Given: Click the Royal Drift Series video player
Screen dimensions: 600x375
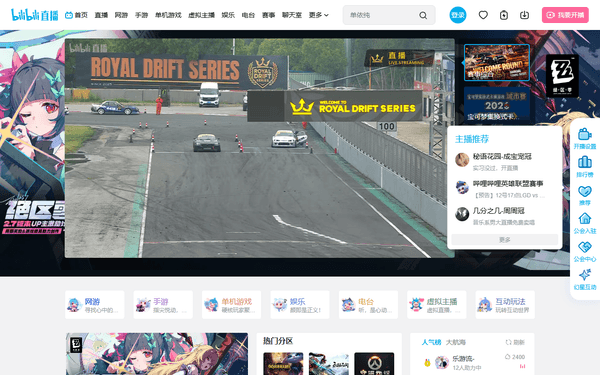Looking at the screenshot, I should click(260, 148).
